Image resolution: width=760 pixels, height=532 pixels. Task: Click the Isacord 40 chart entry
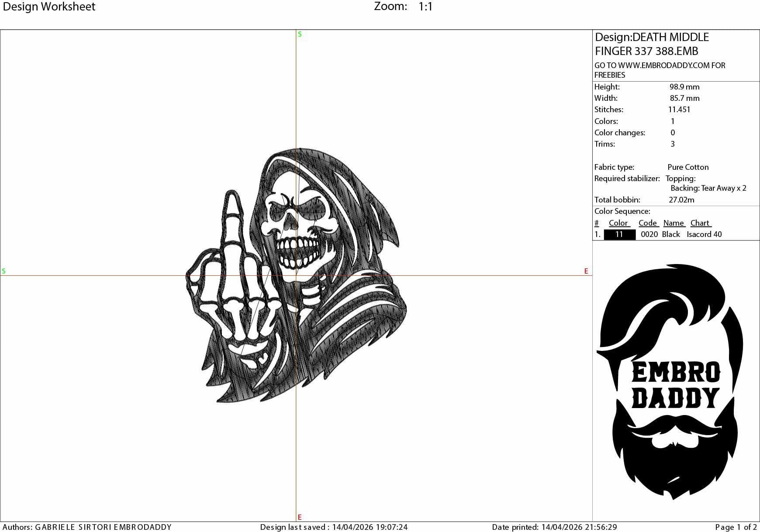click(704, 234)
